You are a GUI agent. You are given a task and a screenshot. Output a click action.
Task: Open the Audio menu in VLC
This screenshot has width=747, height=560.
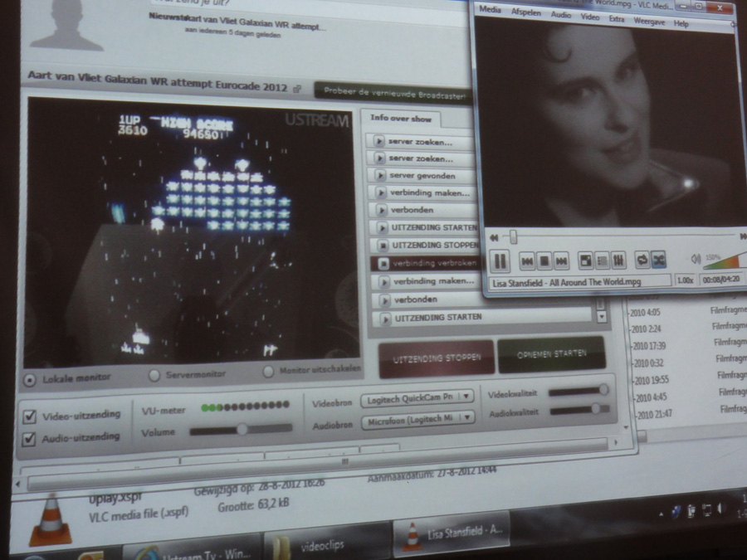coord(561,15)
